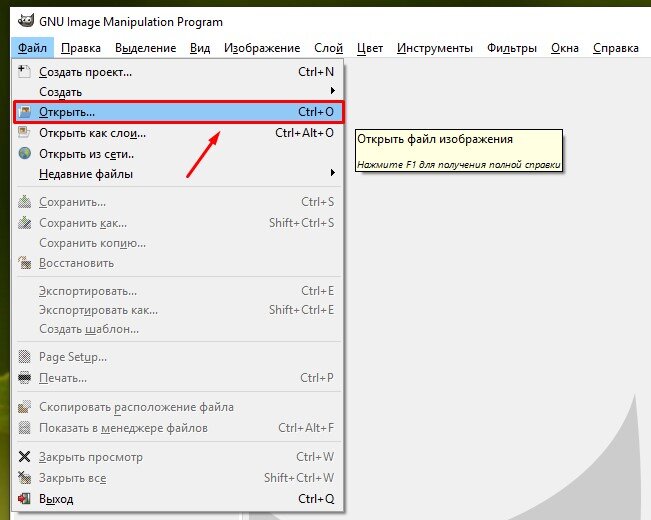Choose Экспортировать... menu entry
The image size is (651, 520).
(x=178, y=291)
